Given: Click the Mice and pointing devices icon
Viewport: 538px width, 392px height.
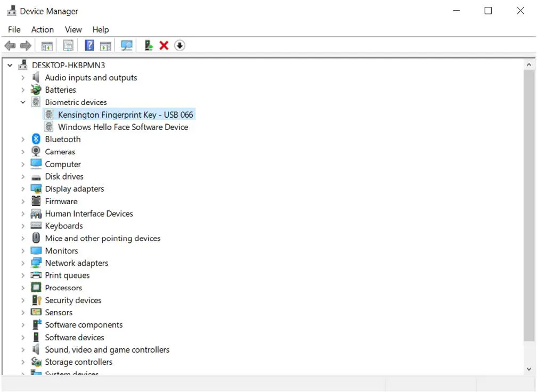Looking at the screenshot, I should click(x=36, y=238).
